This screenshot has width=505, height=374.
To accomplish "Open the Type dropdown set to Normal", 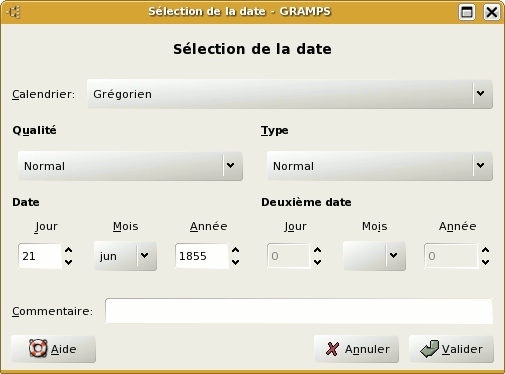I will click(x=380, y=166).
